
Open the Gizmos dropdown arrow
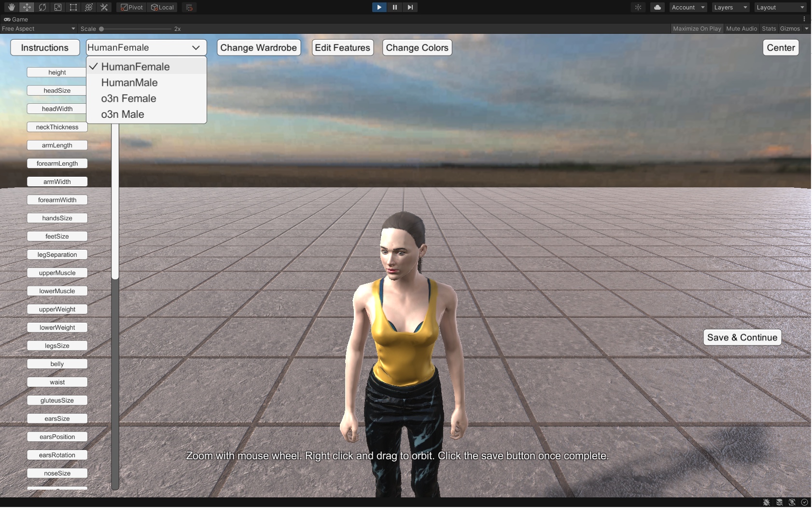tap(807, 28)
